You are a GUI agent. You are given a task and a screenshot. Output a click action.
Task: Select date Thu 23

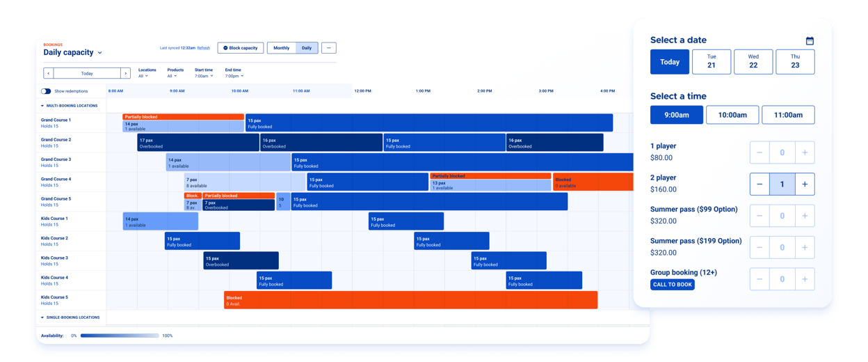[795, 62]
